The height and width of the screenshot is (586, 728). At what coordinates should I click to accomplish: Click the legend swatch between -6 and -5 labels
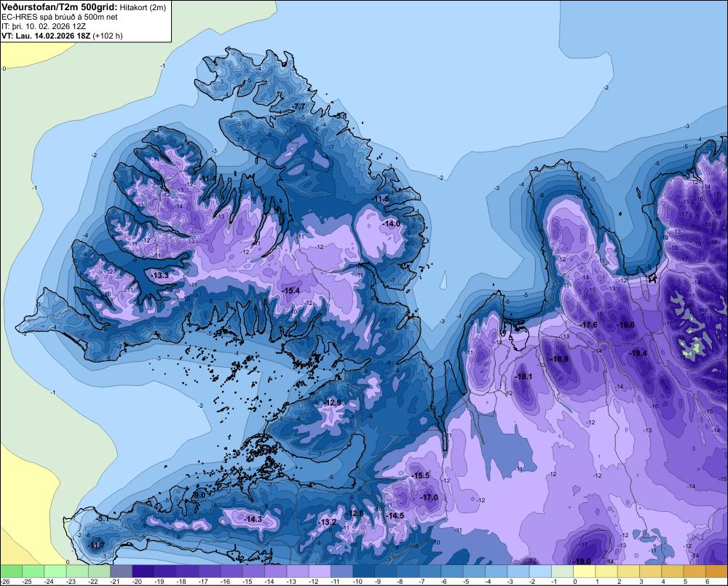click(452, 571)
